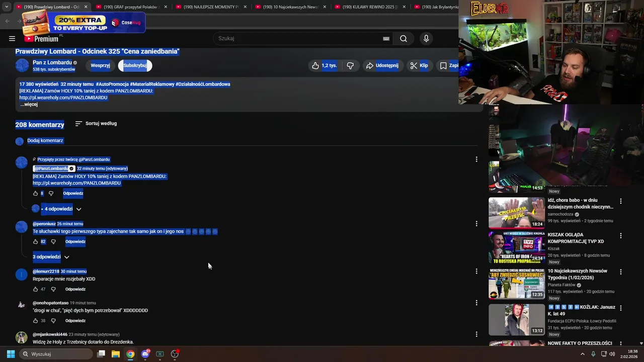Open options for Planeta Faktów suggested video
644x362 pixels.
click(620, 271)
